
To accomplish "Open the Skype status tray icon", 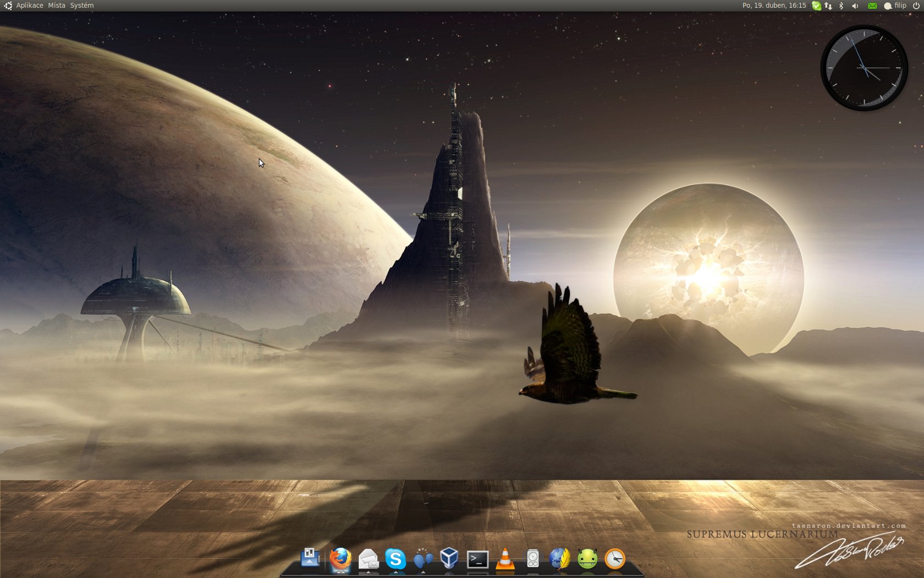I will pyautogui.click(x=817, y=6).
